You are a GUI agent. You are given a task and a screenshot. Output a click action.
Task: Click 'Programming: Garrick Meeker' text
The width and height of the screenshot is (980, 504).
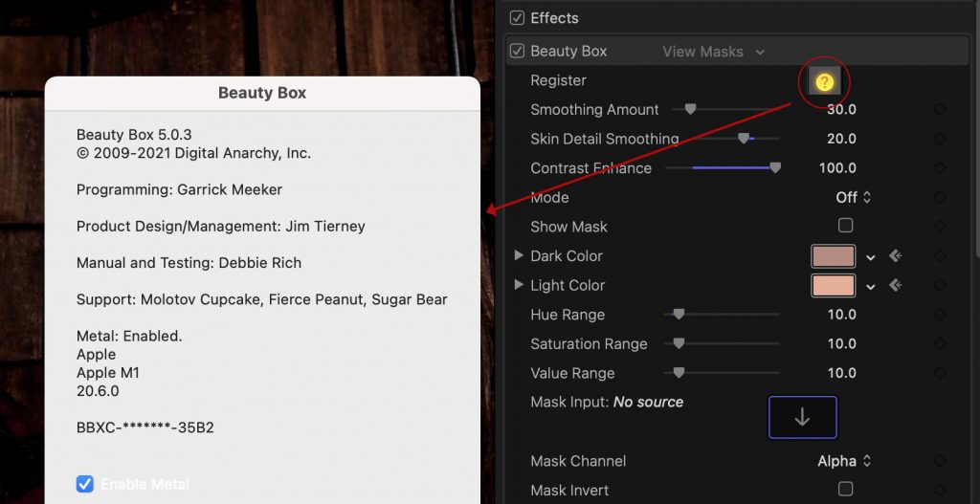[179, 189]
